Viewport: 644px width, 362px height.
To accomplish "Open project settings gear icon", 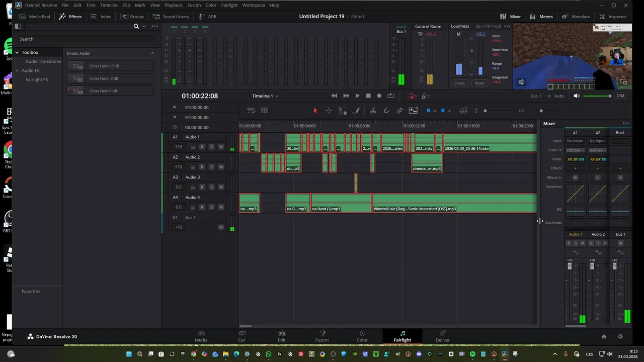I will pos(620,336).
